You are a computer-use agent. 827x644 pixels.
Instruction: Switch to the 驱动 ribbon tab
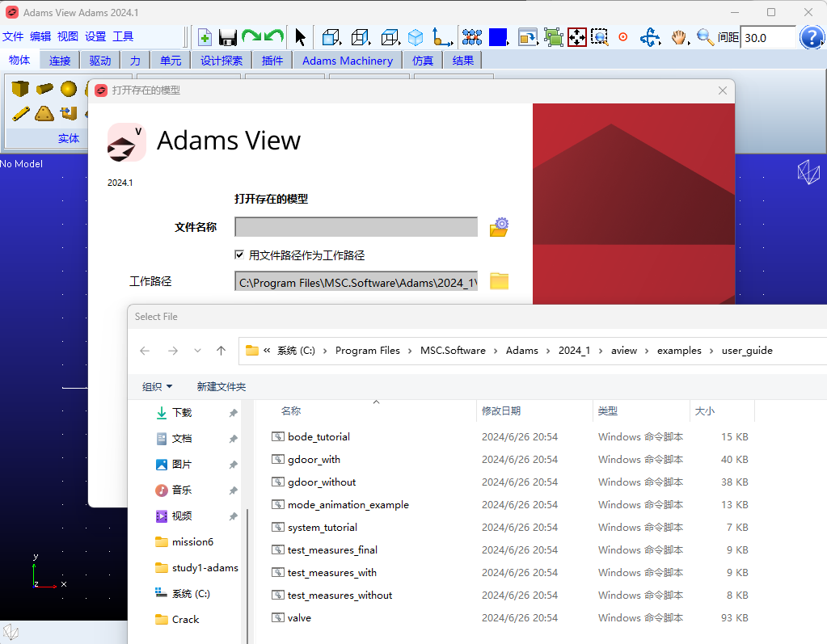click(x=99, y=61)
